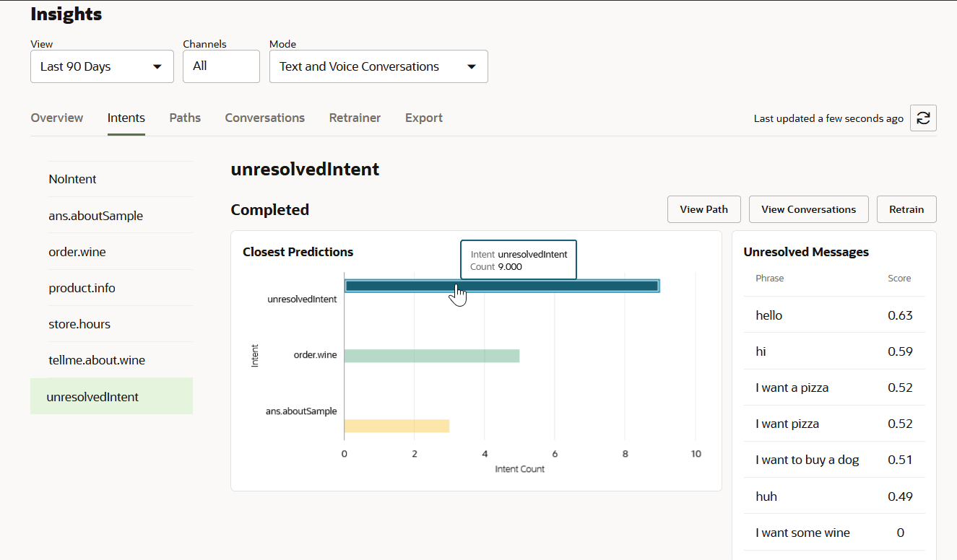Open the Retrainer tab

coord(355,118)
